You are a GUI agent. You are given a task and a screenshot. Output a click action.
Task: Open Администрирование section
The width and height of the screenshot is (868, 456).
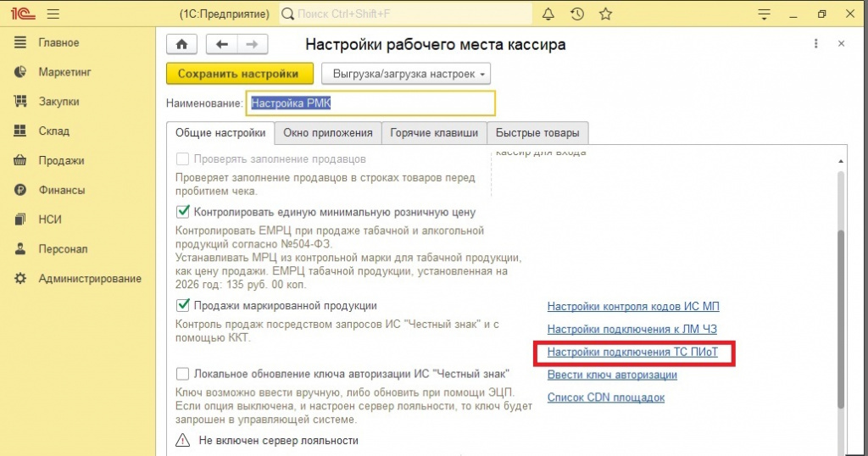tap(90, 278)
